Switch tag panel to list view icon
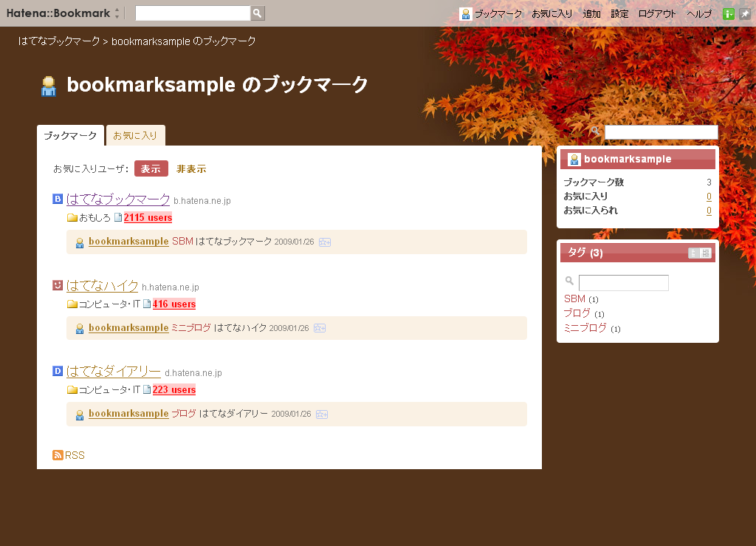Viewport: 756px width, 546px height. (x=693, y=253)
